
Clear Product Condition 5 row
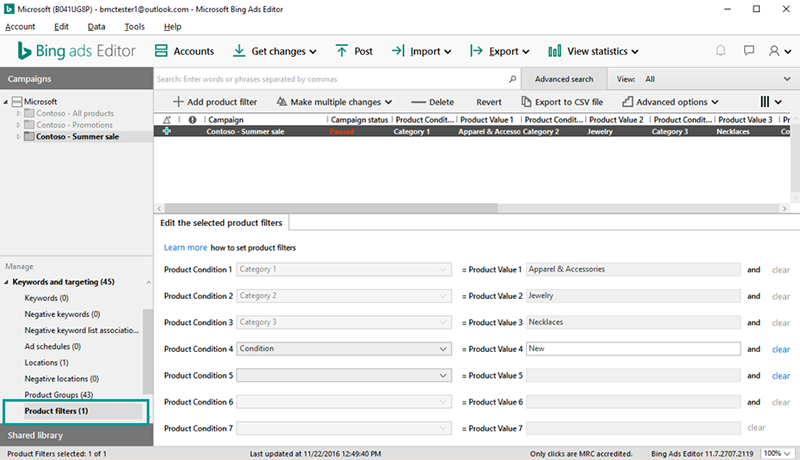pyautogui.click(x=781, y=376)
